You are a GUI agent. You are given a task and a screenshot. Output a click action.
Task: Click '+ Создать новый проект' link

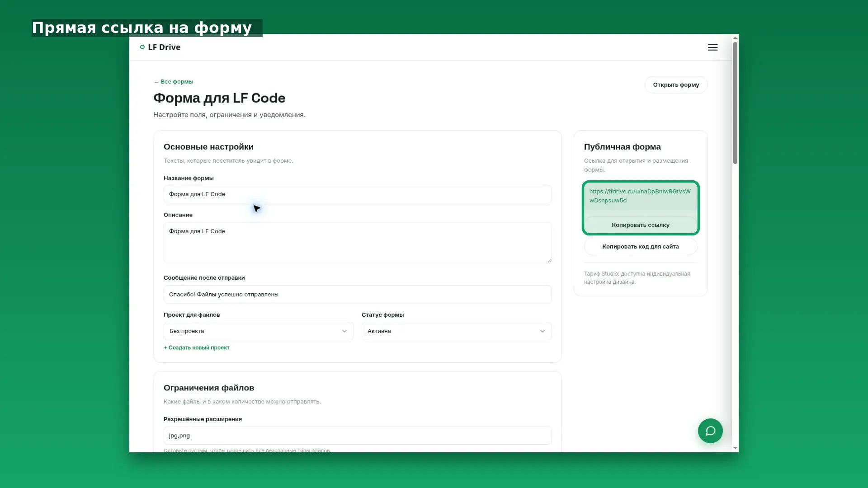pyautogui.click(x=197, y=347)
